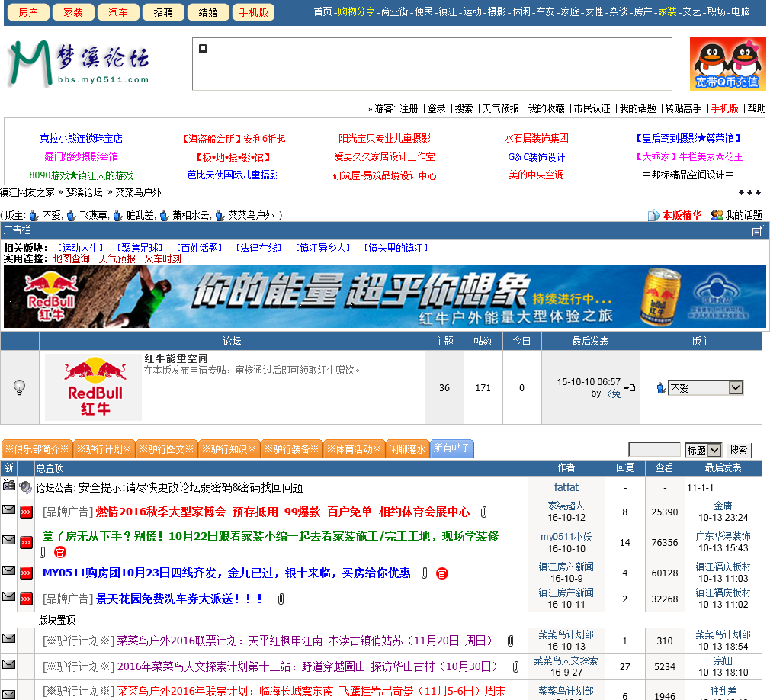Switch to the ※驴行计划※ tab
This screenshot has width=770, height=700.
(104, 449)
